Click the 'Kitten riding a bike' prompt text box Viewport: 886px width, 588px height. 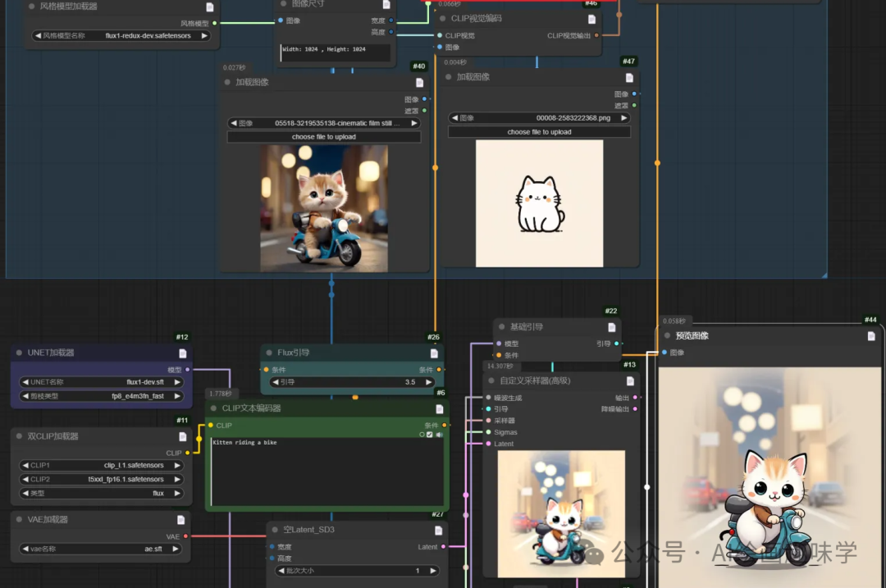(x=327, y=471)
